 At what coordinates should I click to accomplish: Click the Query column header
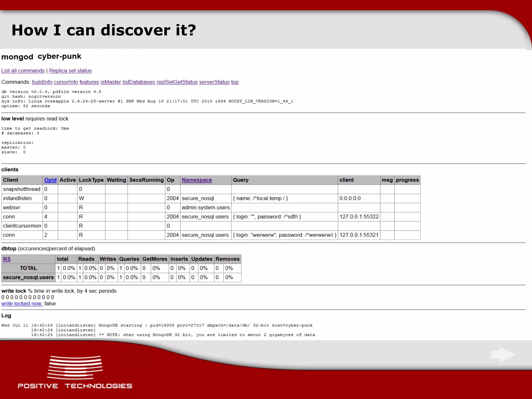(x=284, y=180)
